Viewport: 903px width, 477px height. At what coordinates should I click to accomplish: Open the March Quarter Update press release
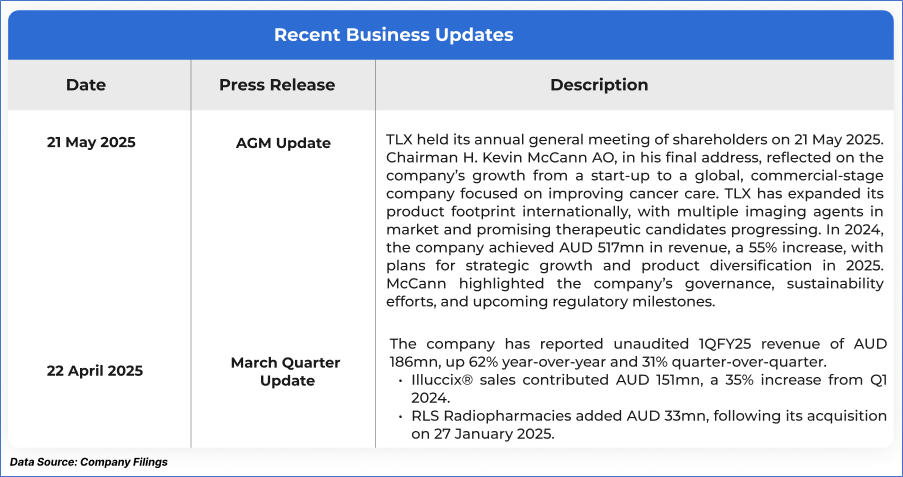tap(285, 371)
